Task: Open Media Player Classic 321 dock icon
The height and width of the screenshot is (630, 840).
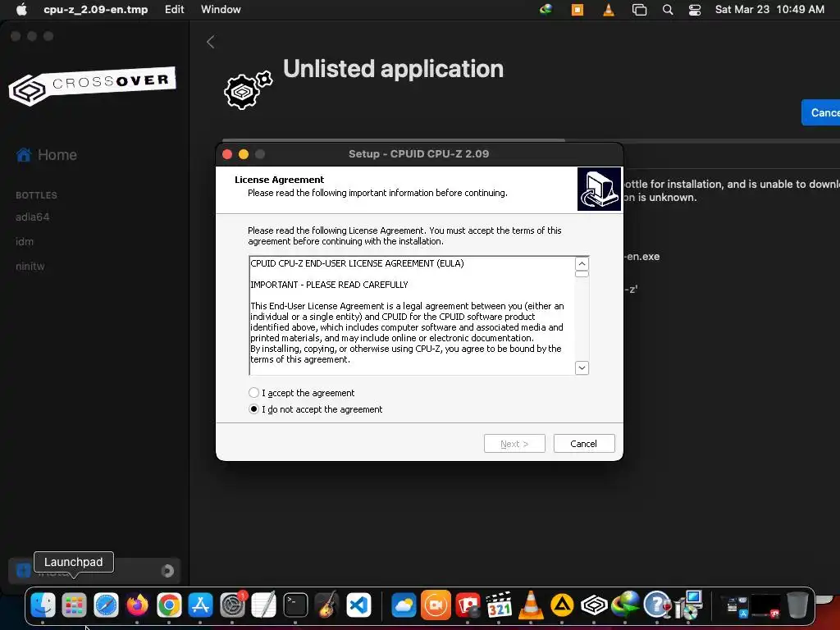Action: point(500,605)
